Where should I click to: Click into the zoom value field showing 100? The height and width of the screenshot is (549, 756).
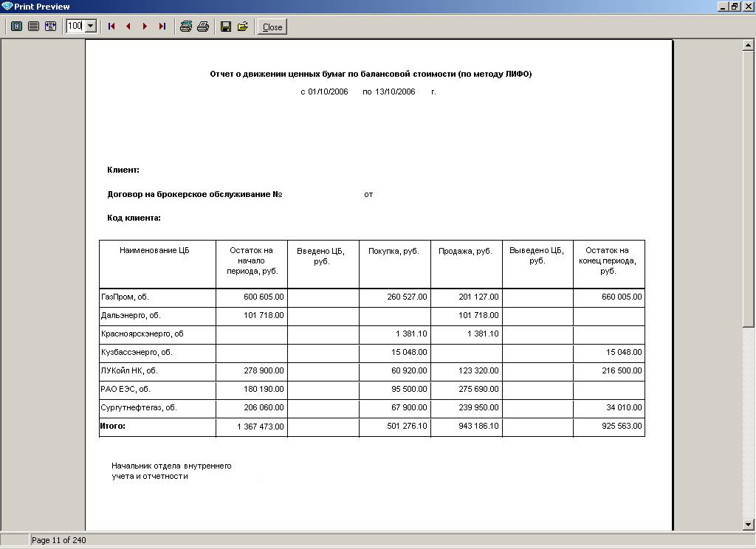75,26
